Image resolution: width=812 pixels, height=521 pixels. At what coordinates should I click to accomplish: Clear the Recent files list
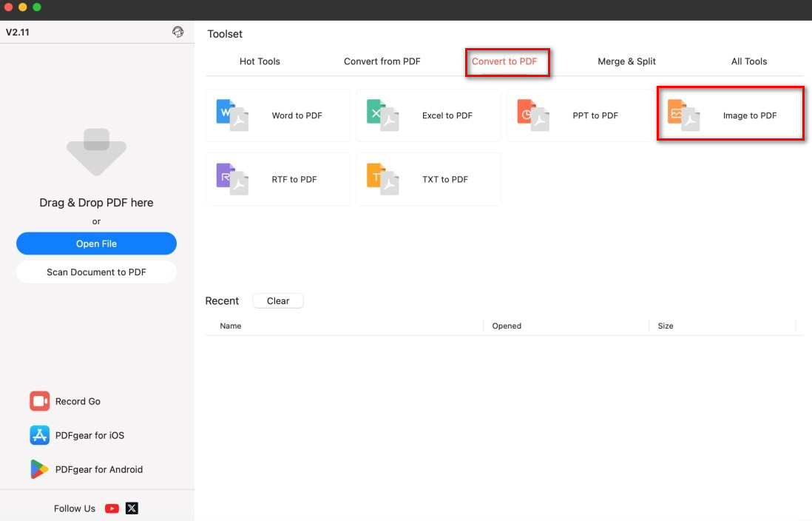click(x=278, y=300)
